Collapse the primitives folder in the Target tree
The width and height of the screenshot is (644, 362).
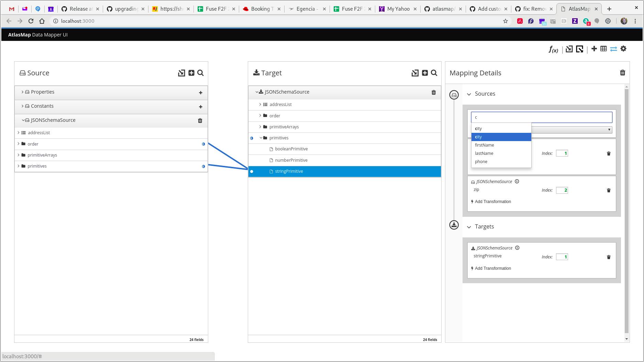coord(261,138)
